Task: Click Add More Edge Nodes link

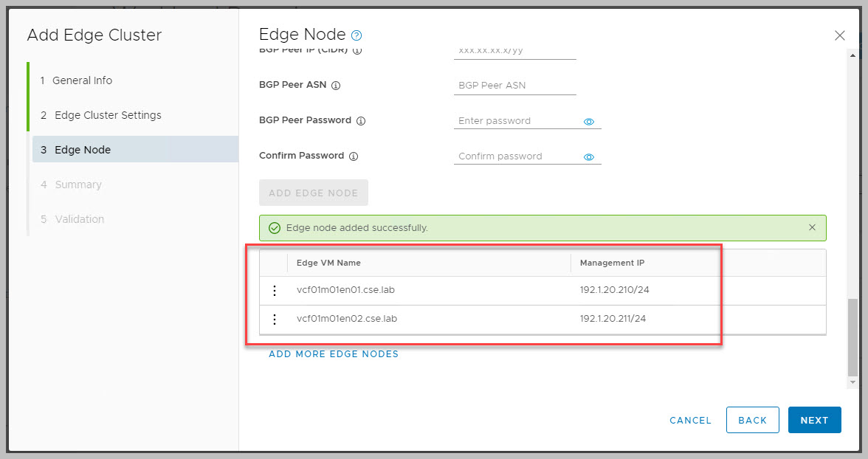Action: (334, 354)
